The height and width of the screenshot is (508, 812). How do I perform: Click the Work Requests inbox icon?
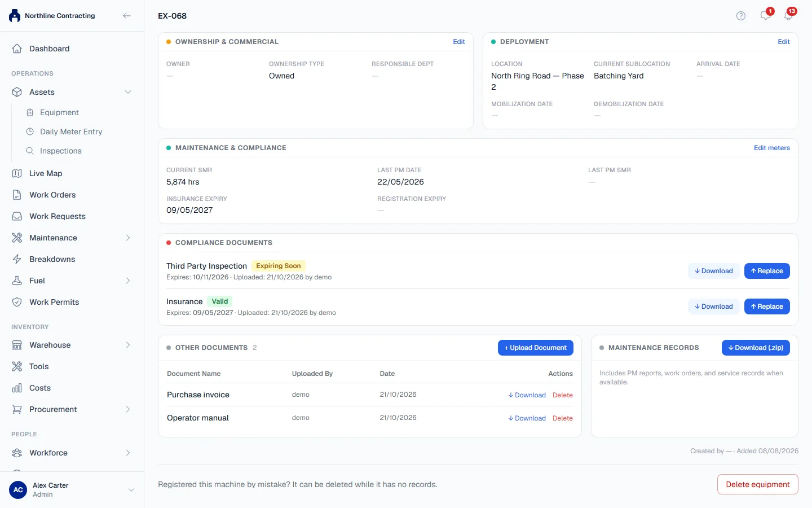[x=17, y=216]
